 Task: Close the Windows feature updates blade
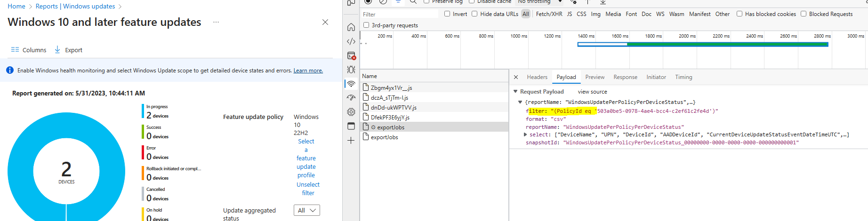click(325, 22)
